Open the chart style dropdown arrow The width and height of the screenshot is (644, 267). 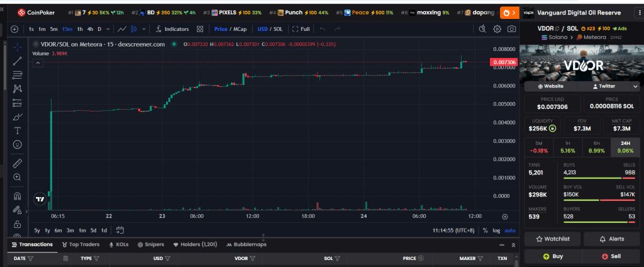[x=144, y=29]
